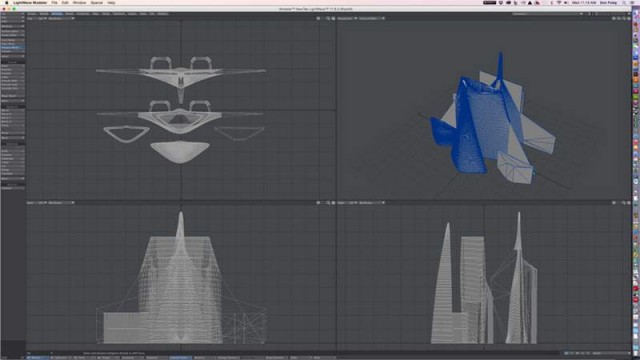Open the Surface Editor
The image size is (640, 360).
pyautogui.click(x=13, y=31)
